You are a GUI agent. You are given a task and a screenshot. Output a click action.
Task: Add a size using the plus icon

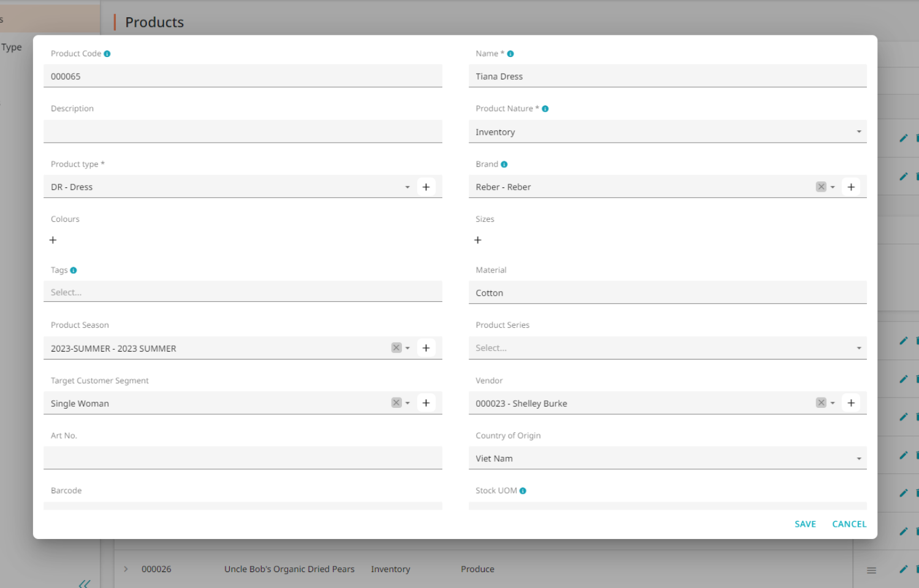click(x=478, y=240)
